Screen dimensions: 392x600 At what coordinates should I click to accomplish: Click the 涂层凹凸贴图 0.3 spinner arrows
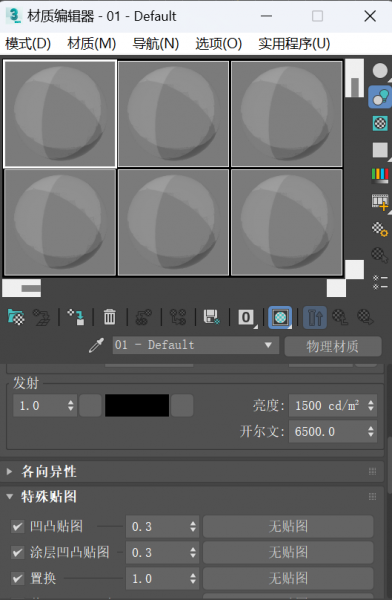tap(193, 553)
